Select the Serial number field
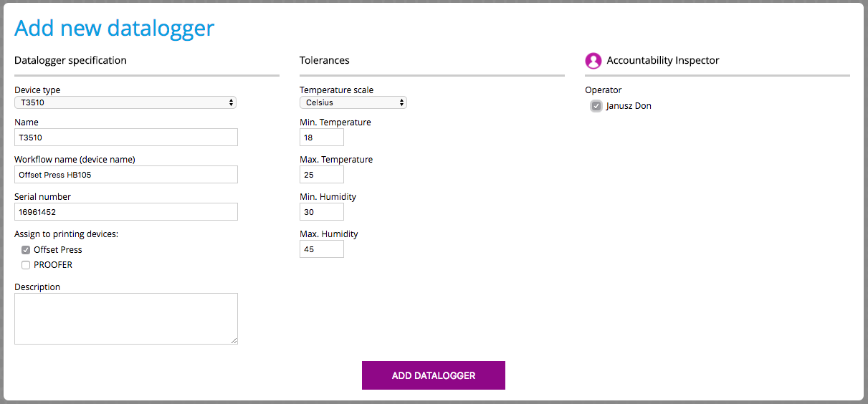Screen dimensions: 868x404 126,212
